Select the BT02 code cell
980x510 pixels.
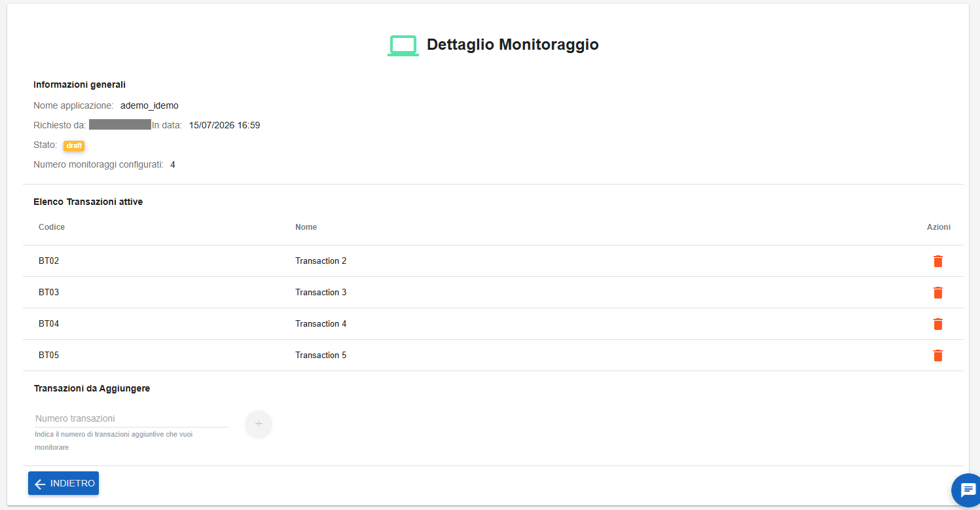[x=49, y=261]
